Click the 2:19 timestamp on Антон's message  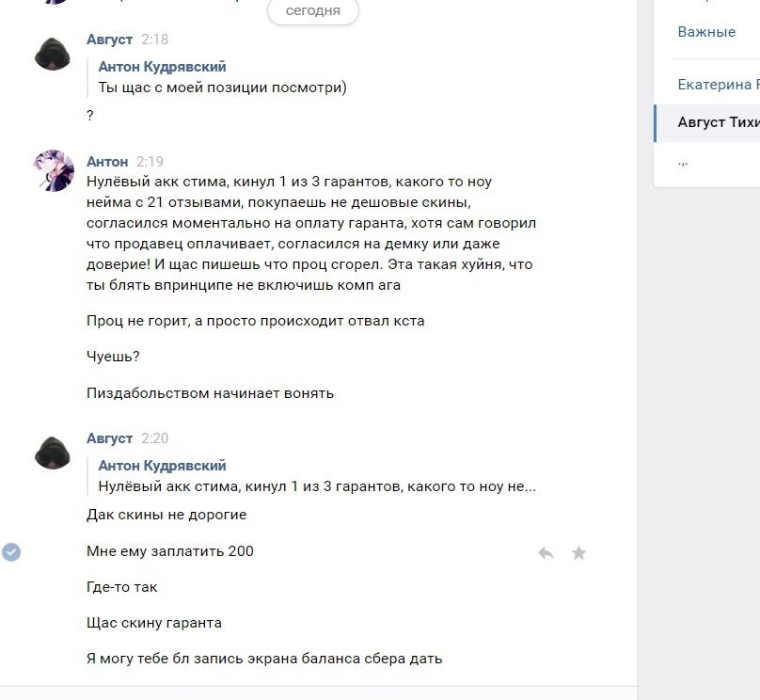(x=150, y=162)
